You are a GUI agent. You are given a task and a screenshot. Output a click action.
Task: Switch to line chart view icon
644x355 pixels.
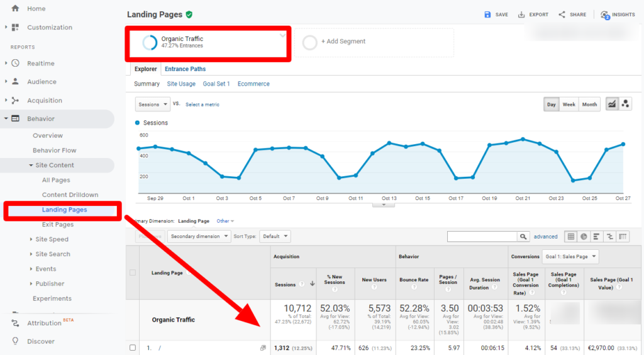[612, 104]
